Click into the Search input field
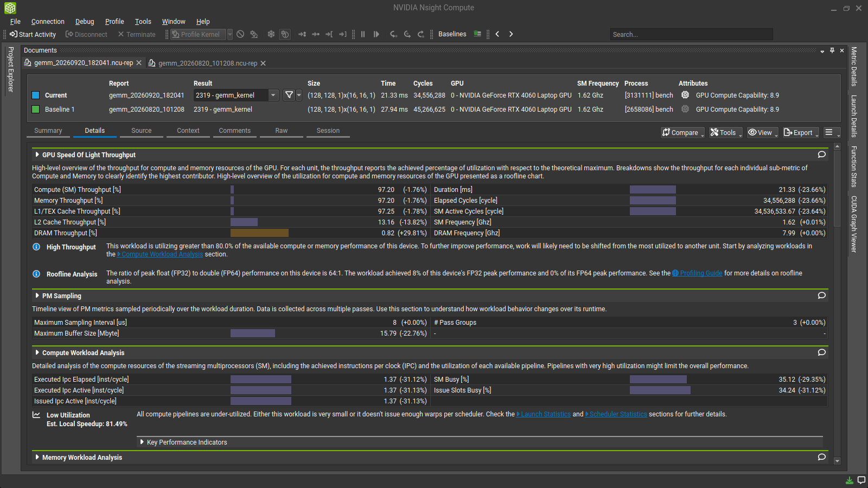The width and height of the screenshot is (868, 488). 691,34
